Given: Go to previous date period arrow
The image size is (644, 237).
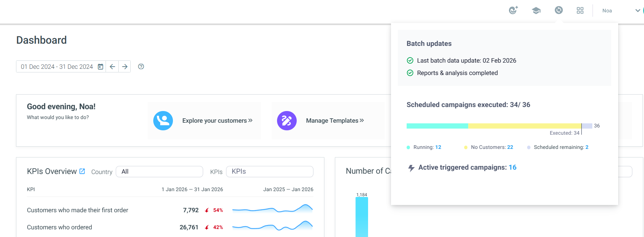Looking at the screenshot, I should [x=112, y=67].
